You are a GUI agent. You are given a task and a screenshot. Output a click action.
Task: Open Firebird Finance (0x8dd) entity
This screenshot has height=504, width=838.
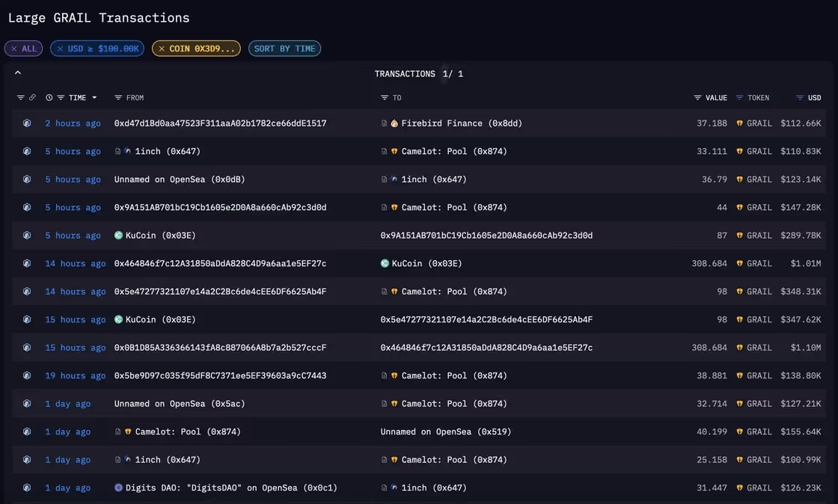462,123
